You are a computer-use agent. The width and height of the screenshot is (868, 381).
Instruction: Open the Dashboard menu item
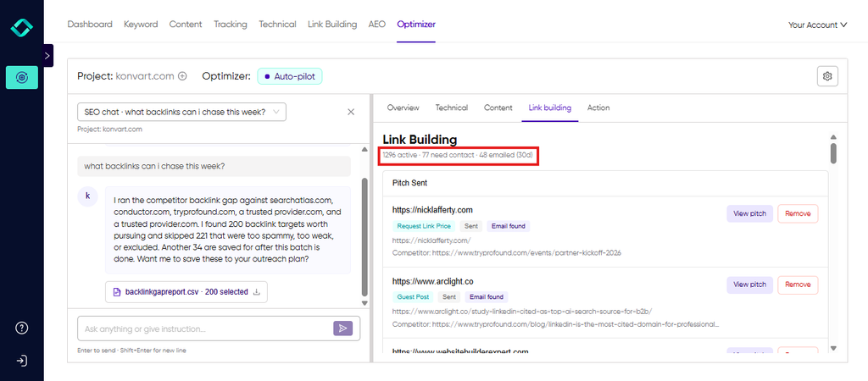(90, 25)
